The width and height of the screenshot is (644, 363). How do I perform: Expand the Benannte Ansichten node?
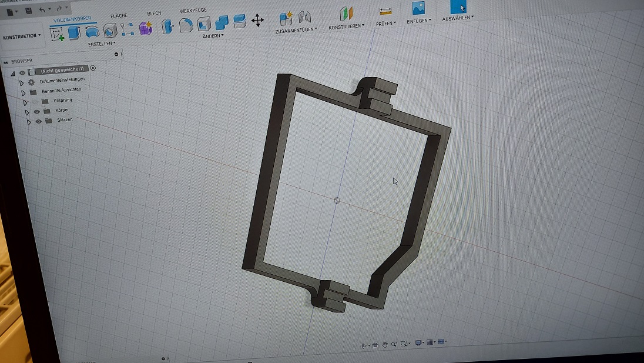pyautogui.click(x=23, y=94)
